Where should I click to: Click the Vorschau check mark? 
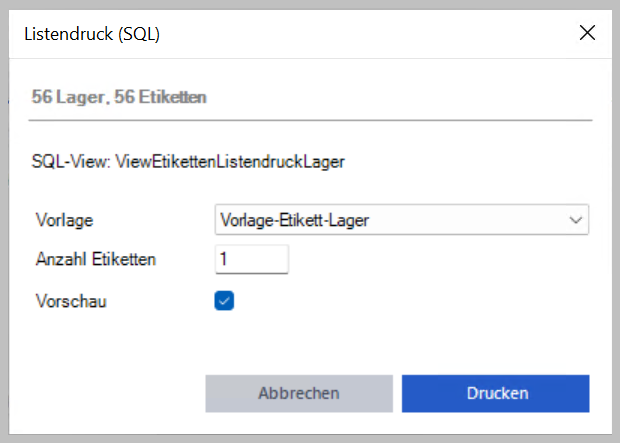pos(224,301)
